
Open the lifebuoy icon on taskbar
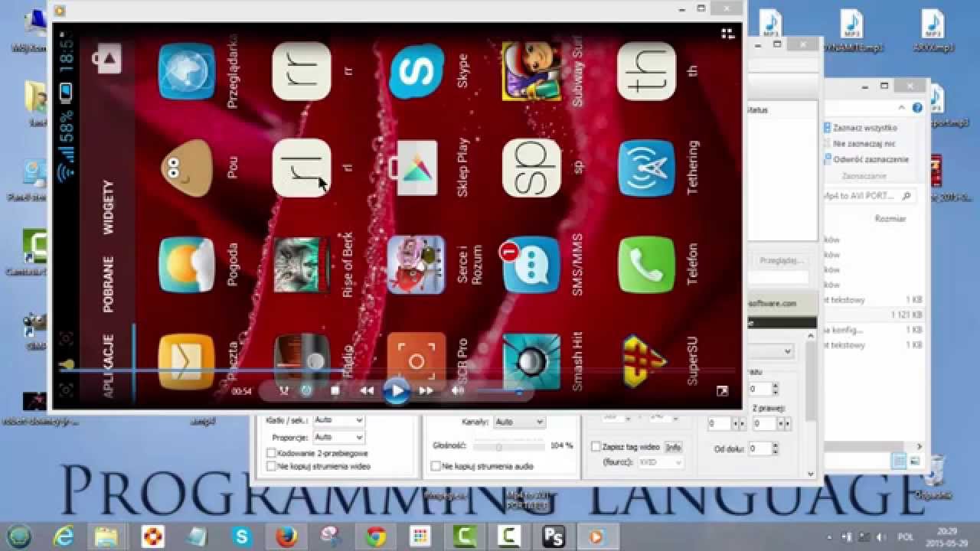pos(153,536)
